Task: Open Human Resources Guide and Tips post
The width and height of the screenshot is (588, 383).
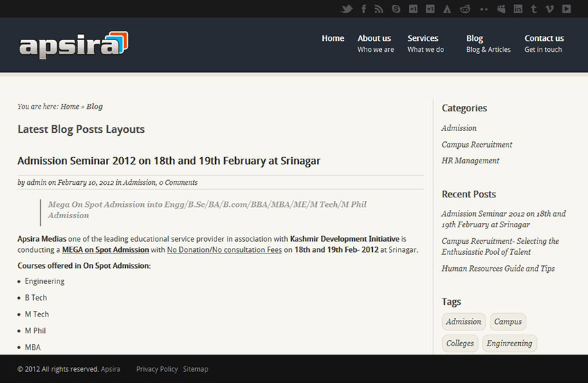Action: tap(498, 269)
